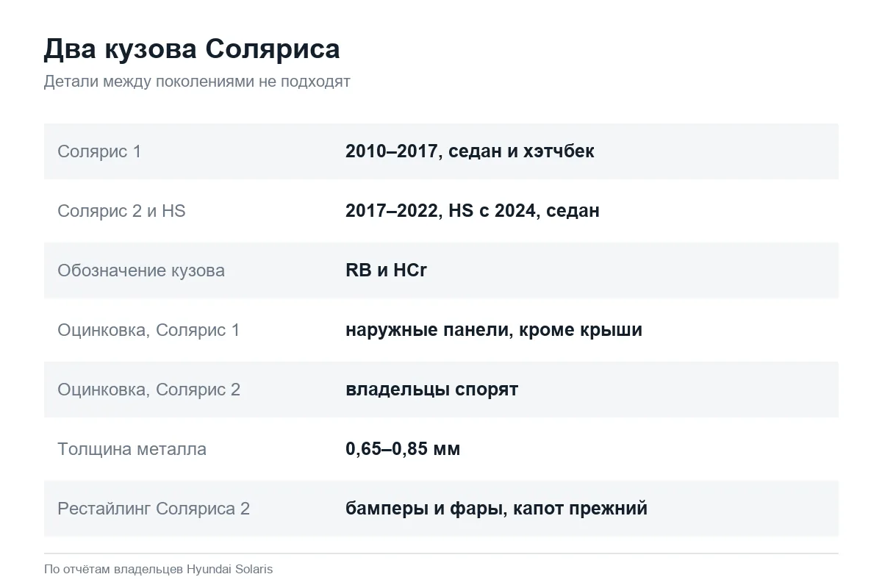Select value '2017–2022, HS с 2024, седан'
Image resolution: width=882 pixels, height=588 pixels.
473,211
